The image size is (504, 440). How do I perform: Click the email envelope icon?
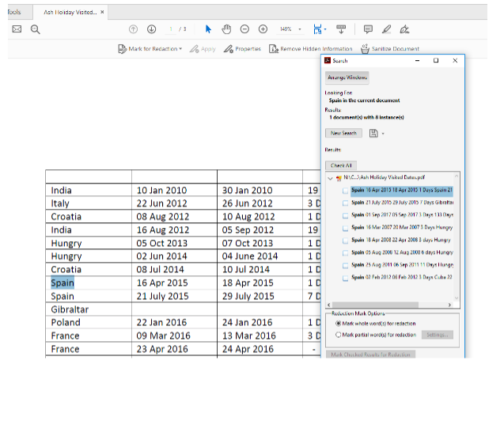tap(17, 29)
